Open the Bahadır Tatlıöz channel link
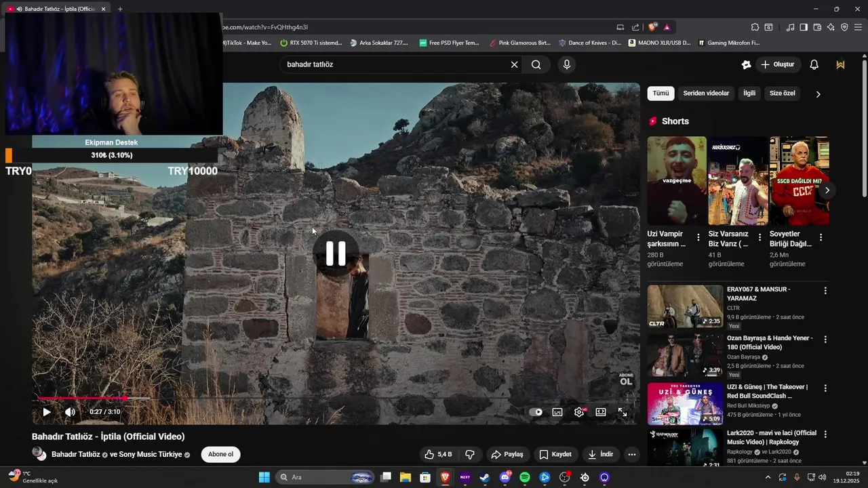The image size is (868, 488). click(x=75, y=454)
